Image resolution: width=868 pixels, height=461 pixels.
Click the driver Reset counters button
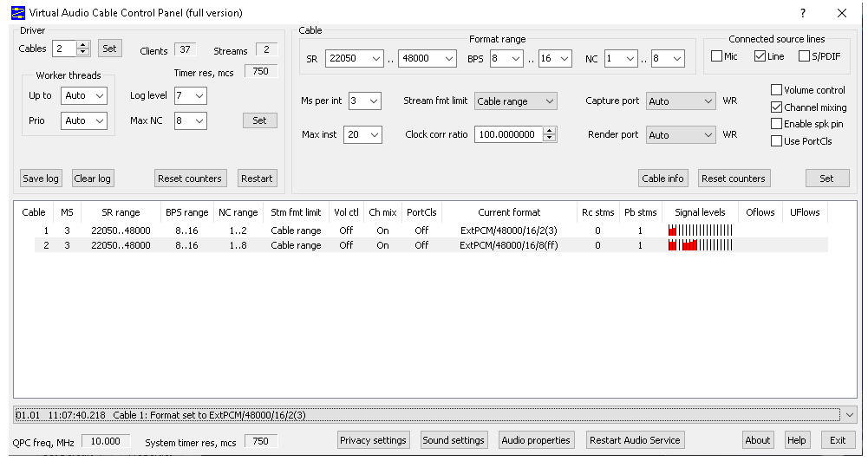(x=190, y=179)
